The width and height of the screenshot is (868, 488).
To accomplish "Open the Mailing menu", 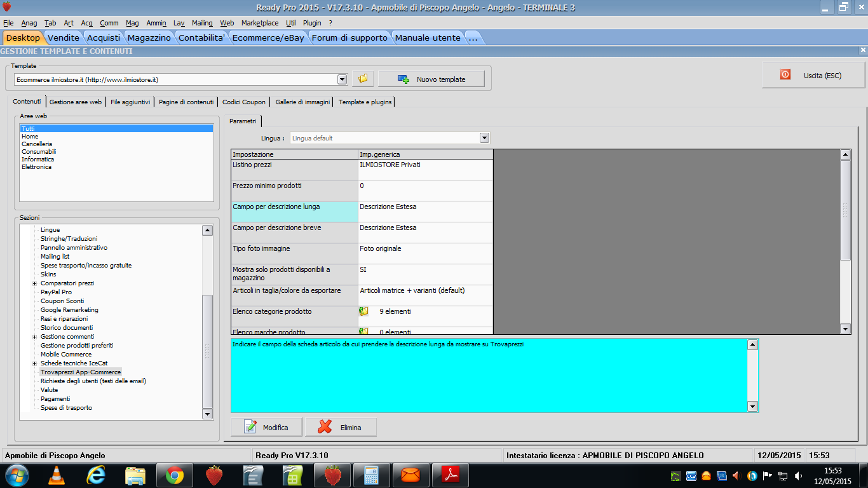I will coord(202,23).
